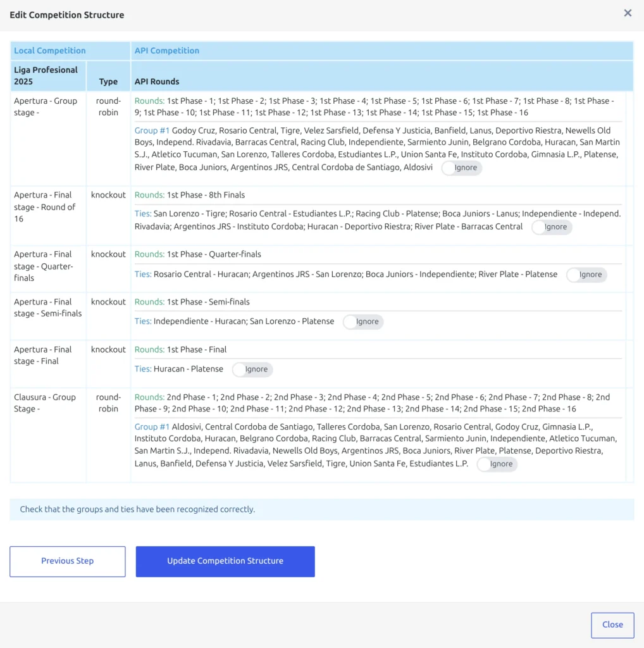Image resolution: width=644 pixels, height=648 pixels.
Task: Toggle Ignore for Huracan - Platense final
Action: (252, 369)
